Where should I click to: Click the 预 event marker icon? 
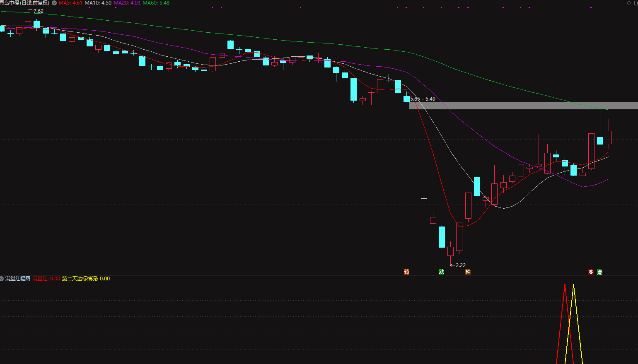click(x=407, y=272)
